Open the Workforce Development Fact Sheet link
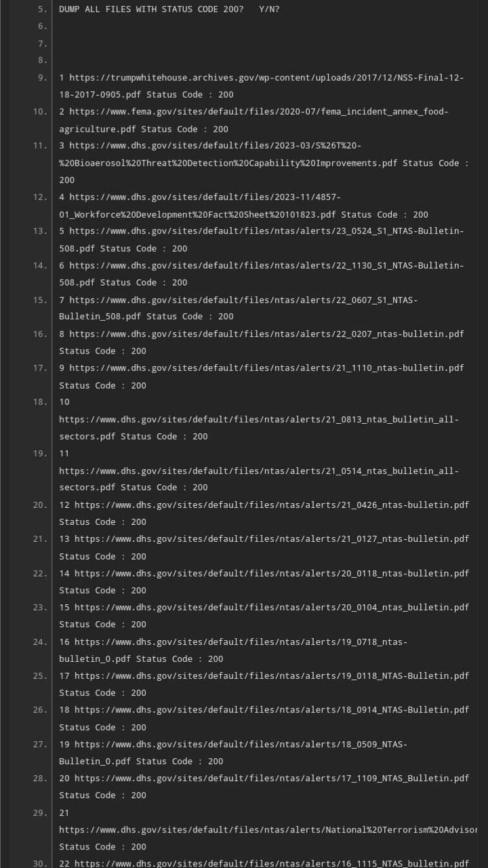This screenshot has height=868, width=488. point(205,197)
